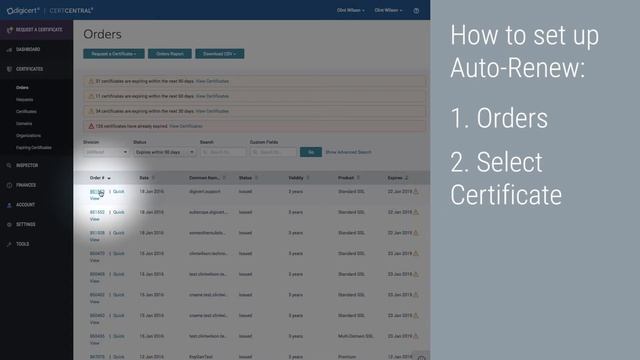Click sort icon beside the Status column header
The image size is (640, 360).
(256, 178)
